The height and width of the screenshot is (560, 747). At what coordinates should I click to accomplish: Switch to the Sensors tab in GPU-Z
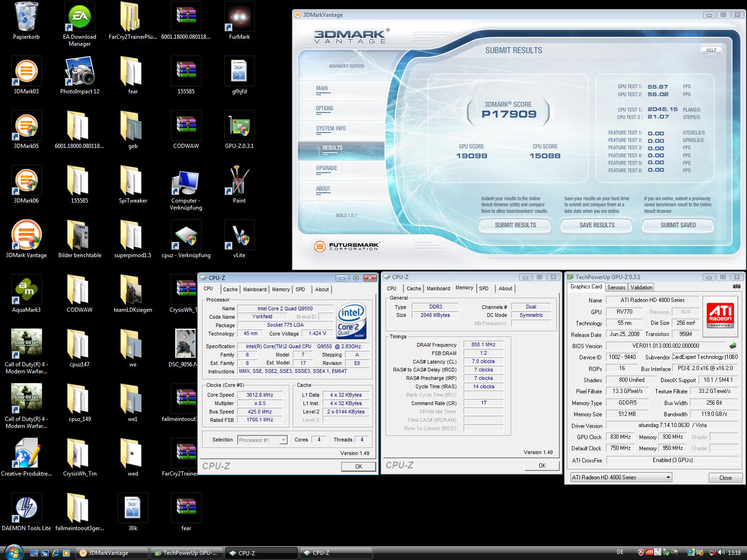(616, 287)
